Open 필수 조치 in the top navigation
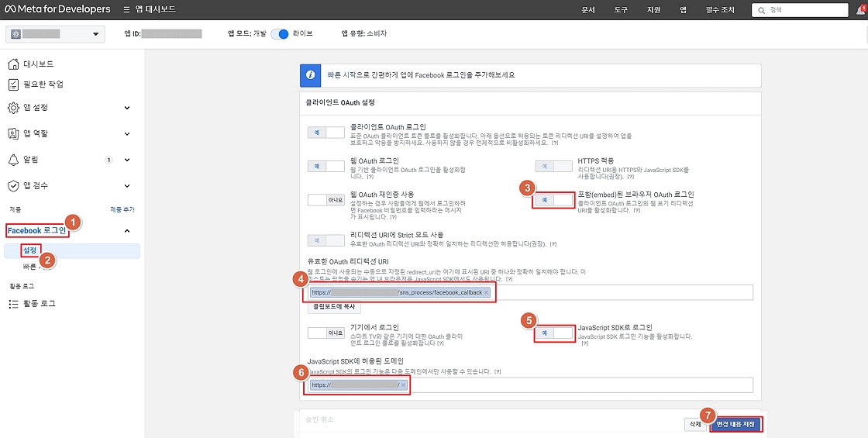This screenshot has height=438, width=868. click(719, 10)
